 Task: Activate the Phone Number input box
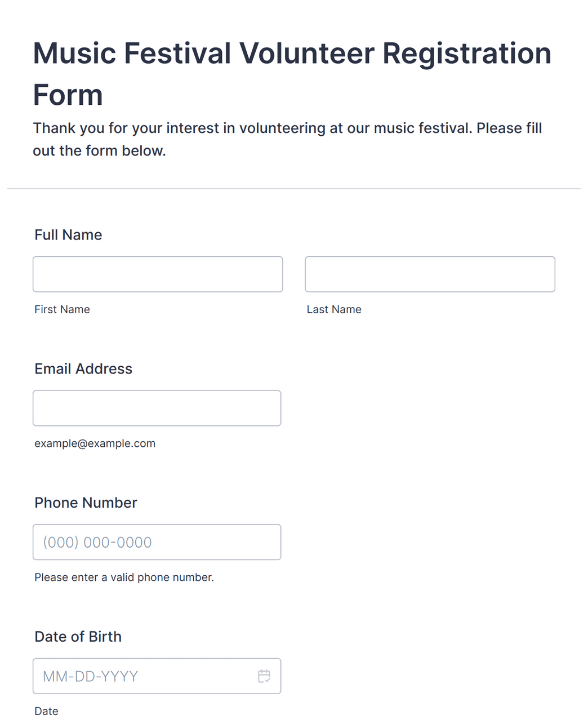click(157, 542)
